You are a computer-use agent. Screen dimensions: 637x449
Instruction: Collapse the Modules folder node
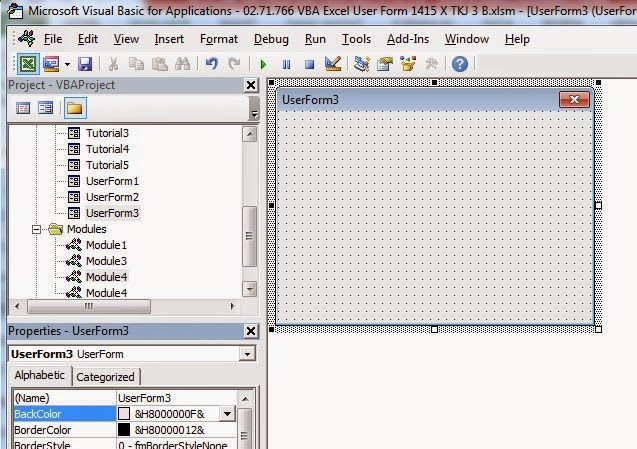click(37, 230)
